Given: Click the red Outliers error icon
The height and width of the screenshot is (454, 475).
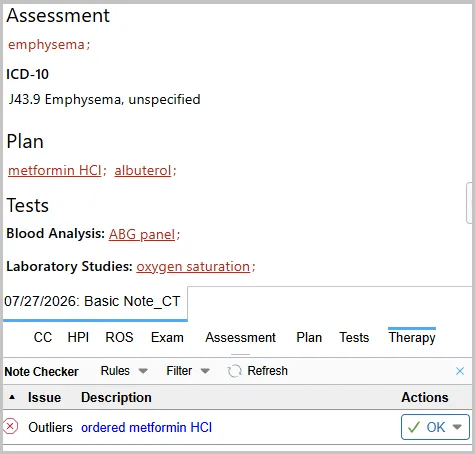Looking at the screenshot, I should tap(10, 427).
